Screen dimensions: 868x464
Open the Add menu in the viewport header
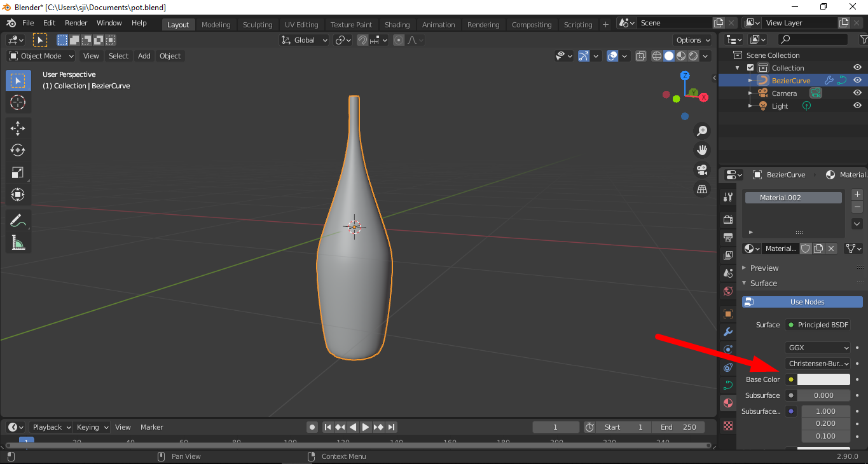pyautogui.click(x=144, y=56)
